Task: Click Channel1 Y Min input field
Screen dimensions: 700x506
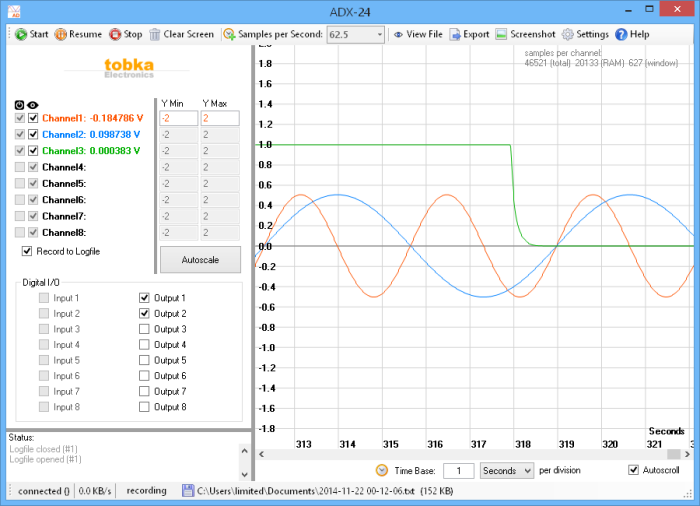Action: [x=178, y=118]
